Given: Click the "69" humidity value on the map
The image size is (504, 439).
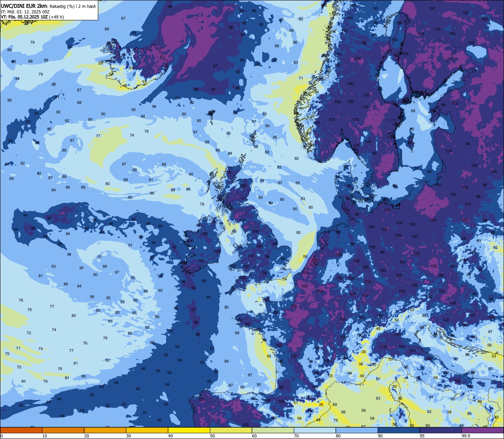Looking at the screenshot, I should click(x=335, y=405).
